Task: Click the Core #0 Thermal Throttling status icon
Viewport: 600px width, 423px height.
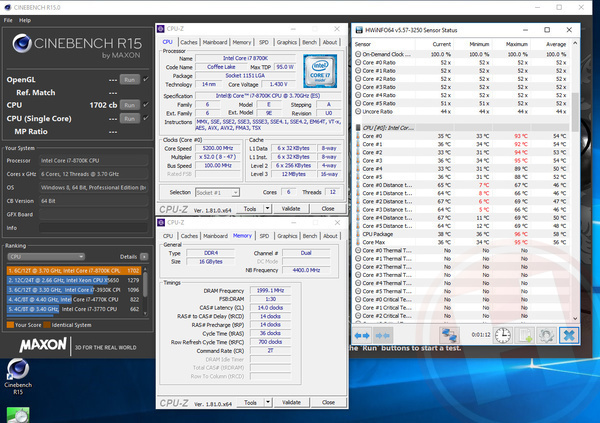Action: point(358,250)
